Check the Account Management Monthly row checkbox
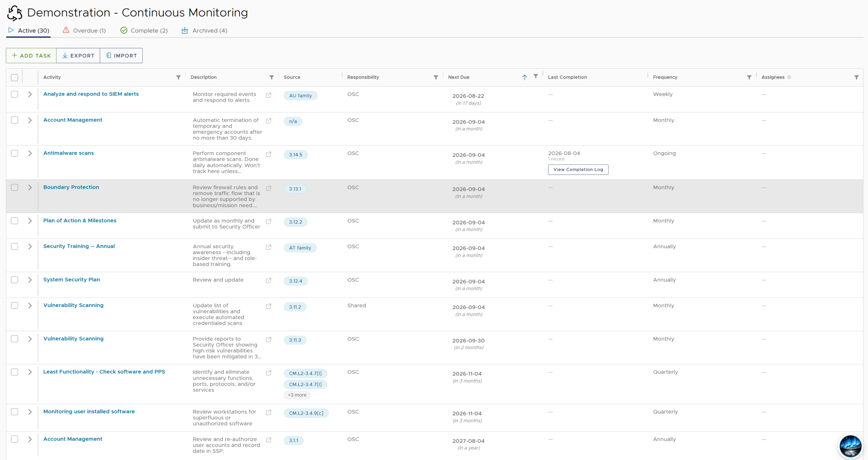The width and height of the screenshot is (868, 460). pyautogui.click(x=15, y=120)
